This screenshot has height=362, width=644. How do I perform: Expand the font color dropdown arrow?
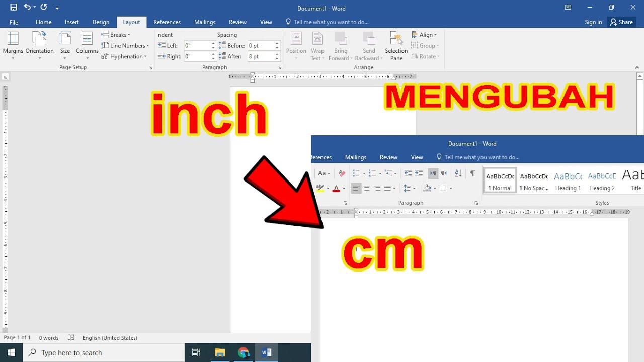[x=344, y=189]
